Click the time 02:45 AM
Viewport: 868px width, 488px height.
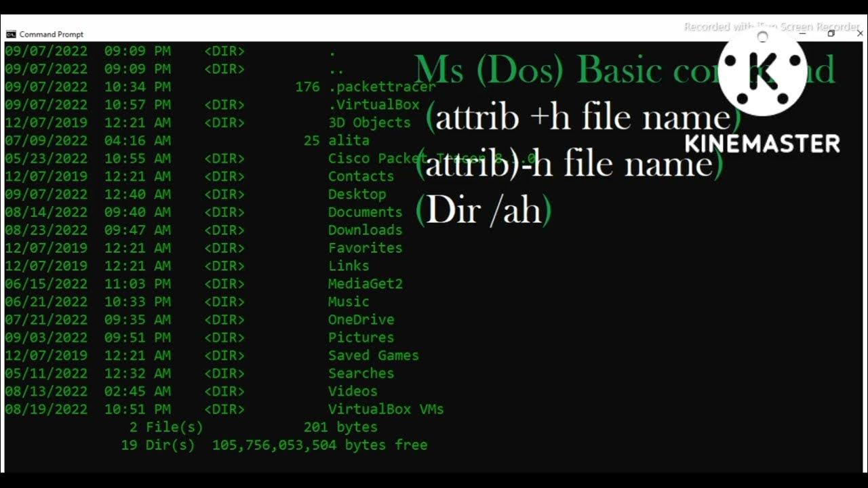pos(138,391)
